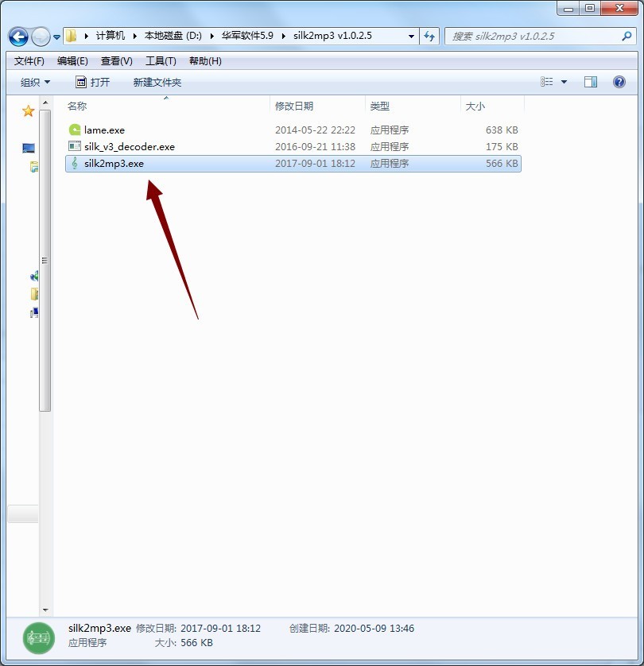Click silk2mp3 v1.0.2.5 in the address path
Viewport: 644px width, 666px height.
(x=332, y=36)
